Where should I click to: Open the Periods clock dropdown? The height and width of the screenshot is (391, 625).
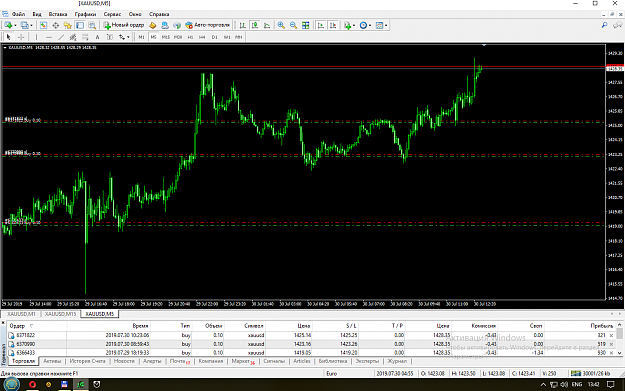pyautogui.click(x=365, y=25)
